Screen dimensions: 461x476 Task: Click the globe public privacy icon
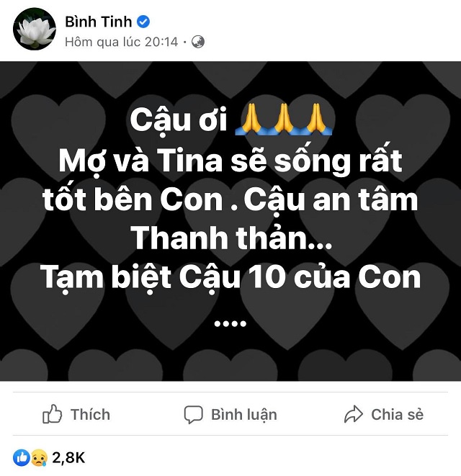coord(198,42)
